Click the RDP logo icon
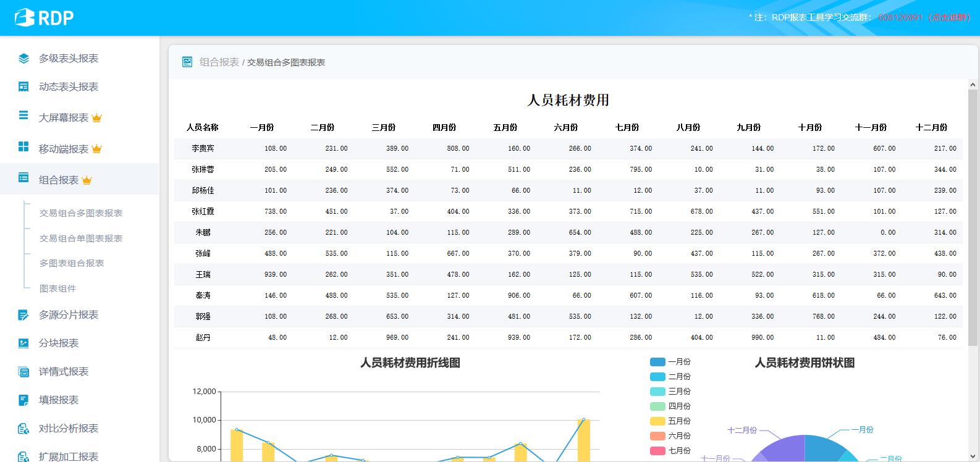The image size is (980, 462). click(x=24, y=17)
